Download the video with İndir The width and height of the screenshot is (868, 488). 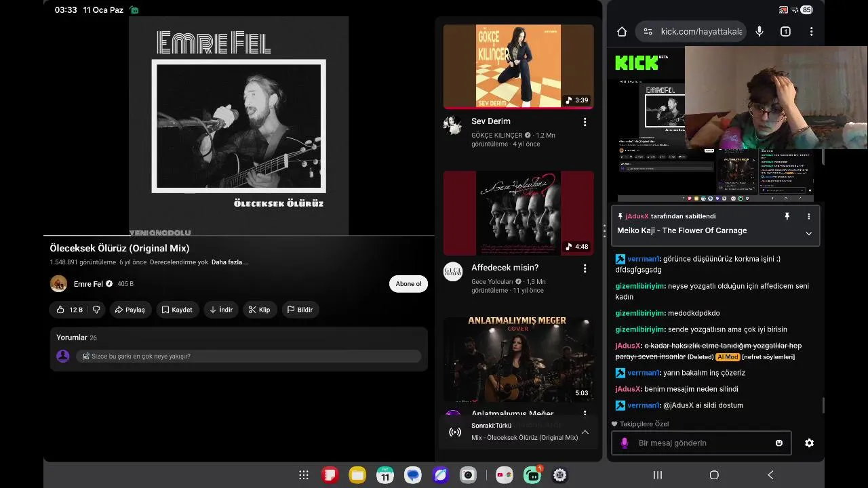[221, 310]
